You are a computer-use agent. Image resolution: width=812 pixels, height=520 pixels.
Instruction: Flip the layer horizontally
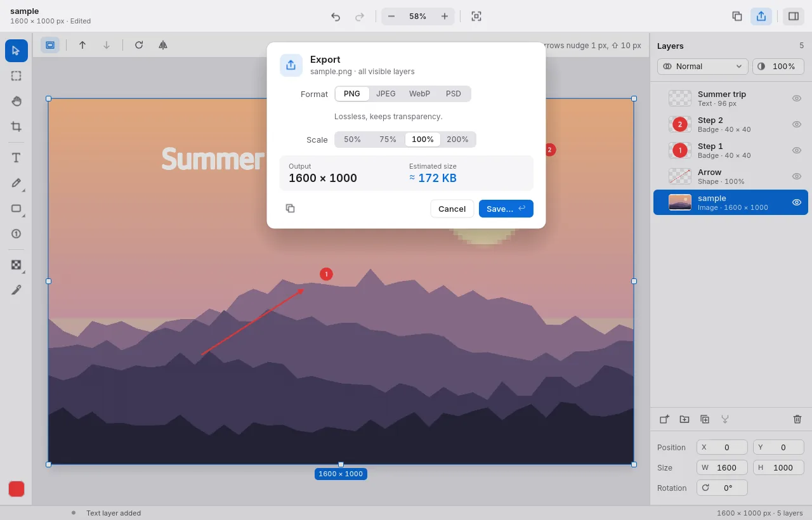point(163,45)
